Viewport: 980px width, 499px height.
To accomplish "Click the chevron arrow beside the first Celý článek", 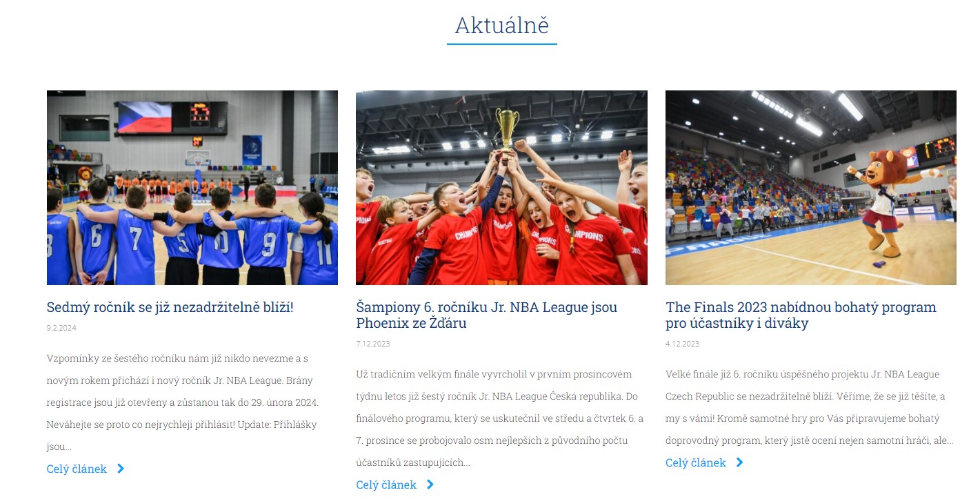I will [x=121, y=469].
